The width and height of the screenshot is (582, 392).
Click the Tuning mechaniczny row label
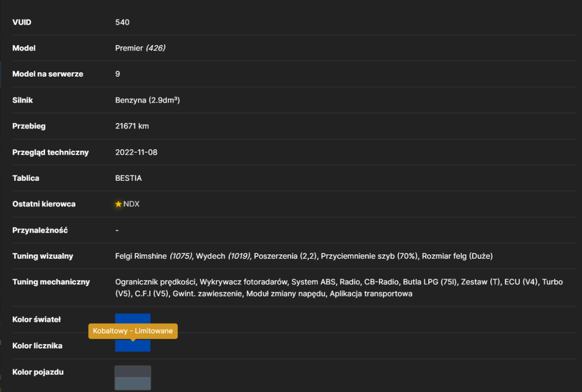click(x=51, y=282)
